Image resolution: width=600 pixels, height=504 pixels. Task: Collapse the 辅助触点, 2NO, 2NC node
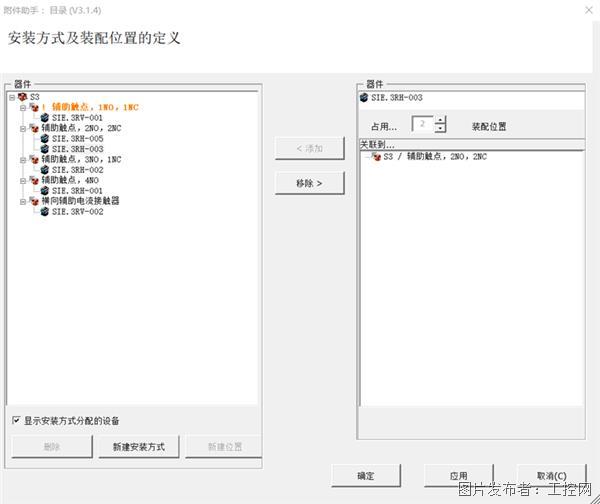tap(23, 128)
